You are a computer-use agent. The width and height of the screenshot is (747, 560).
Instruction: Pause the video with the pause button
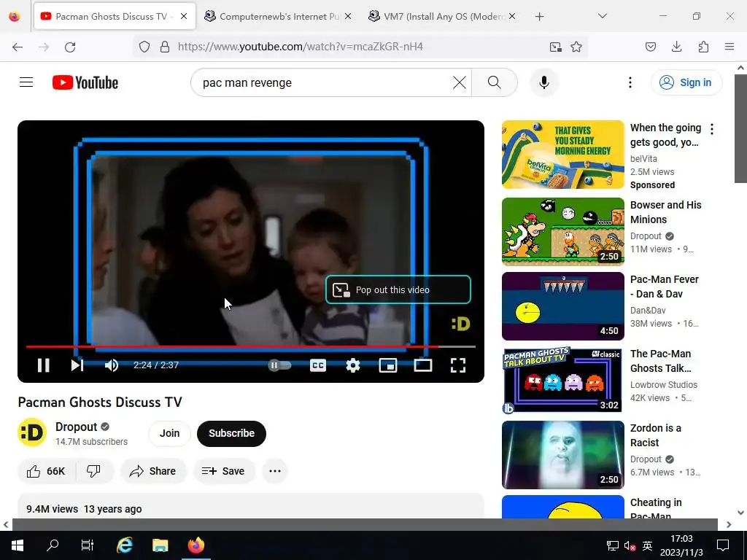tap(43, 365)
